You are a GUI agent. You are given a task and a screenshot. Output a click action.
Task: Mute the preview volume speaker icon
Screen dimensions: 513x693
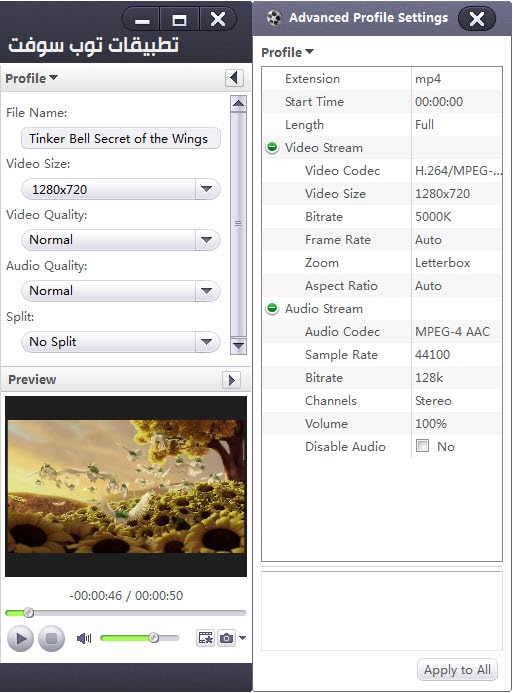[84, 638]
